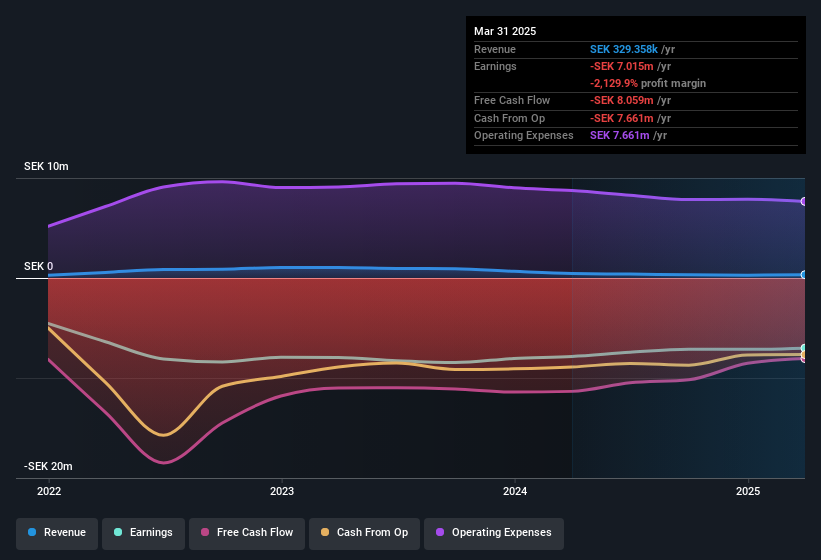
Task: Click the teal Earnings end-point marker
Action: [x=803, y=348]
